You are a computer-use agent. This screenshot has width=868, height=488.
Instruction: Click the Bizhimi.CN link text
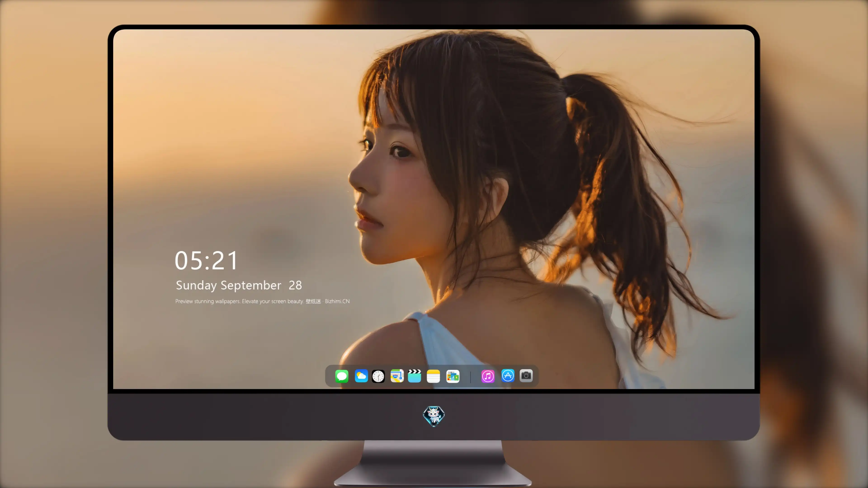337,301
